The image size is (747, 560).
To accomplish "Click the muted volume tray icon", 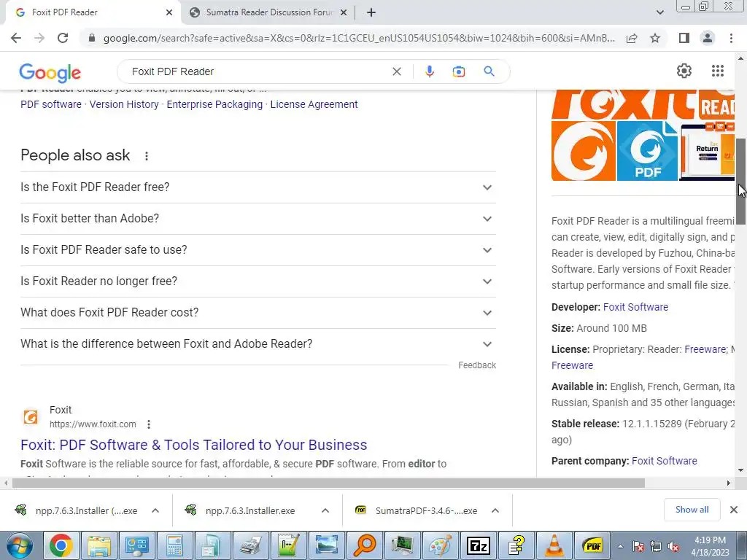I will coord(673,547).
